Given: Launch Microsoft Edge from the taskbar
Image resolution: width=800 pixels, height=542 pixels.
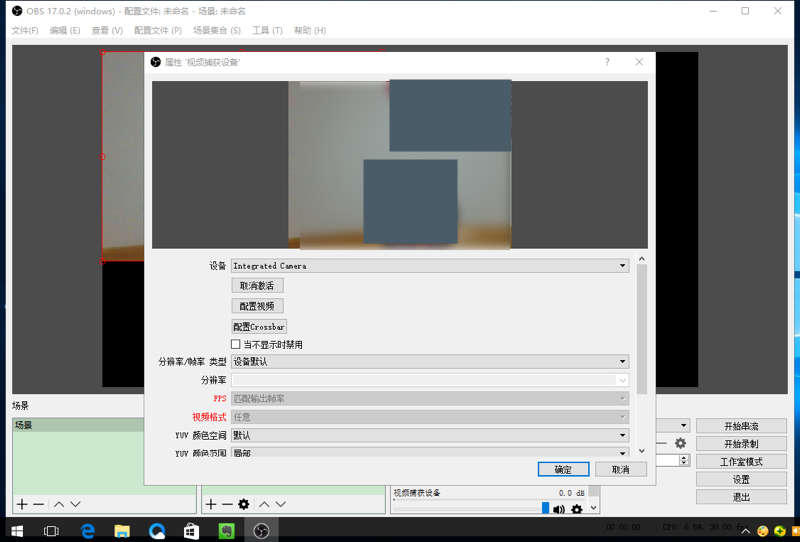Looking at the screenshot, I should (88, 531).
